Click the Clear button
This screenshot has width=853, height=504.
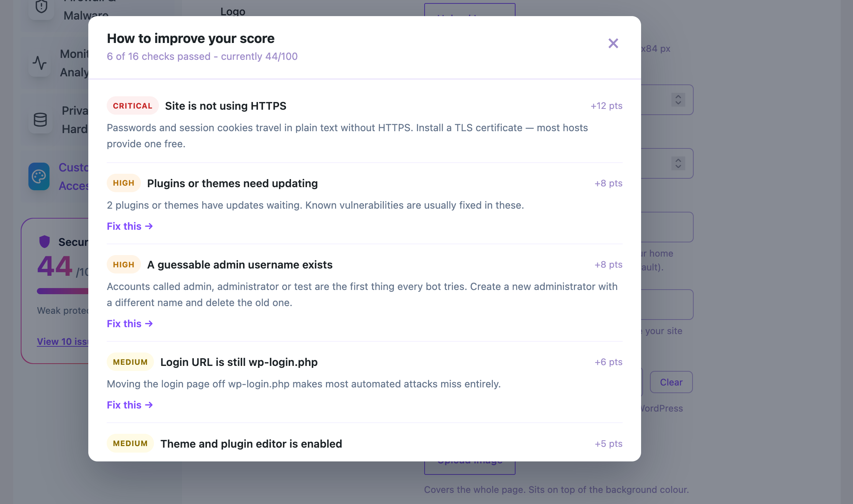click(x=671, y=382)
